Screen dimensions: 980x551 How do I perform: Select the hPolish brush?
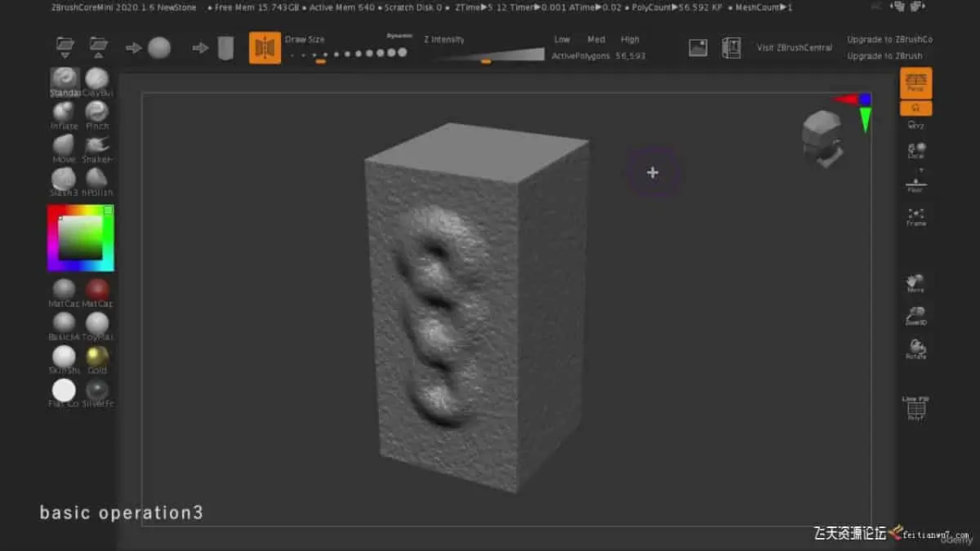coord(97,181)
